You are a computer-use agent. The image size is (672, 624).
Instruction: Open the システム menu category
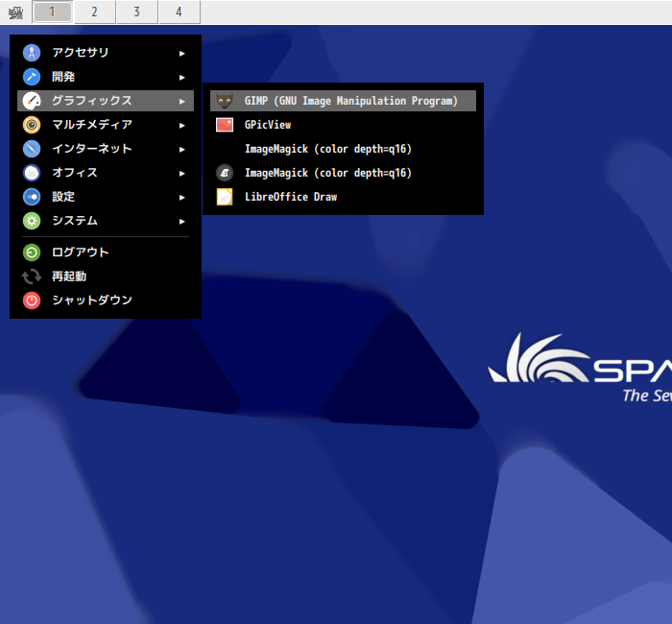click(106, 221)
